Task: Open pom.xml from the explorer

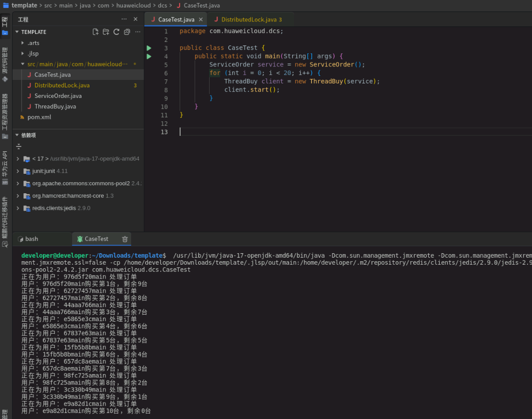Action: 39,117
